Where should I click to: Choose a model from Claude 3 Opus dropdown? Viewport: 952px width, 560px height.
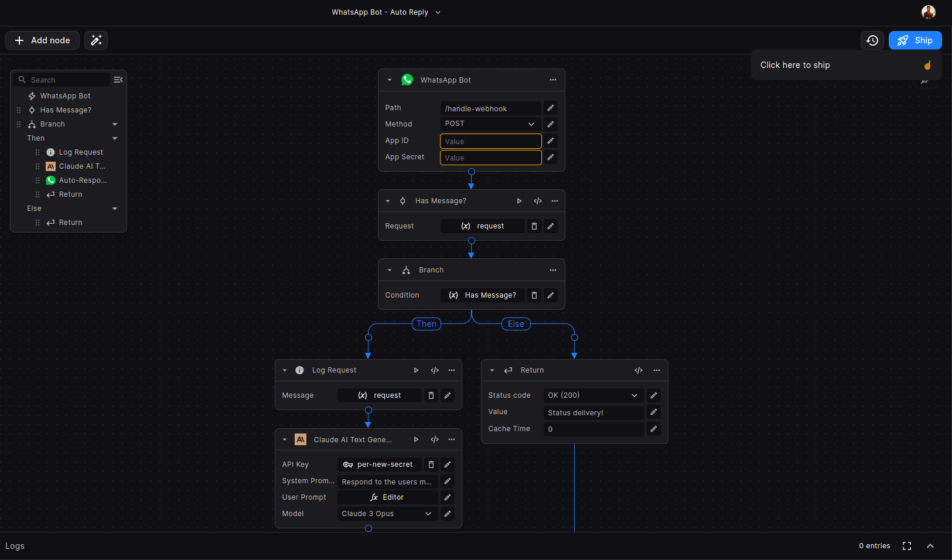coord(387,514)
